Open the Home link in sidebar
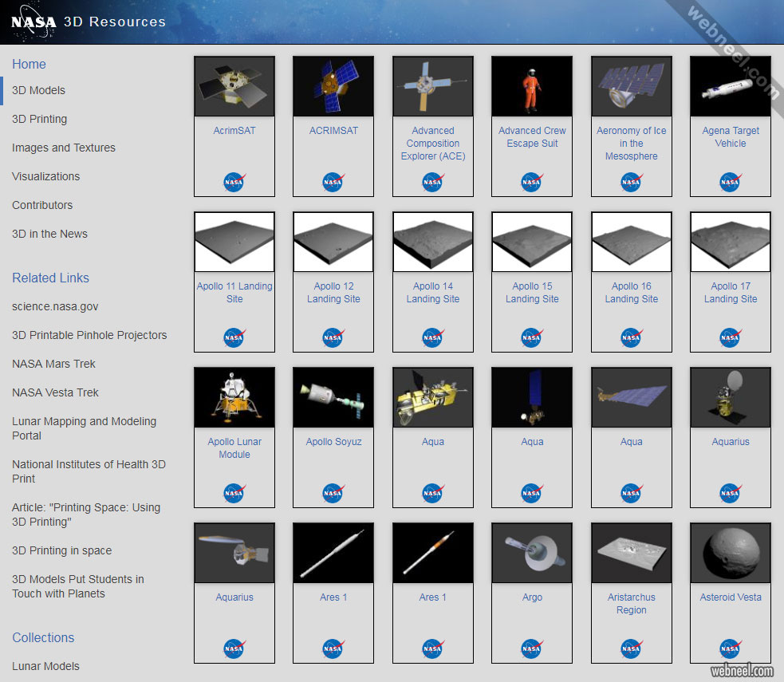This screenshot has width=784, height=682. point(29,64)
